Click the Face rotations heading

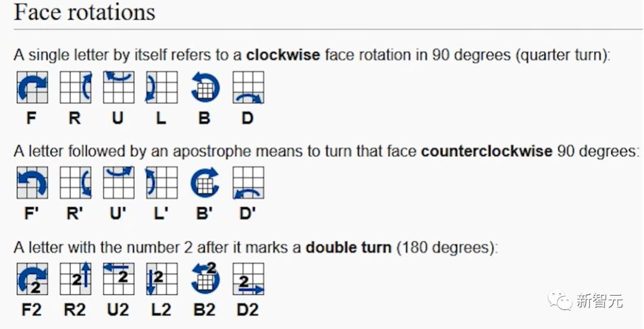click(x=85, y=12)
